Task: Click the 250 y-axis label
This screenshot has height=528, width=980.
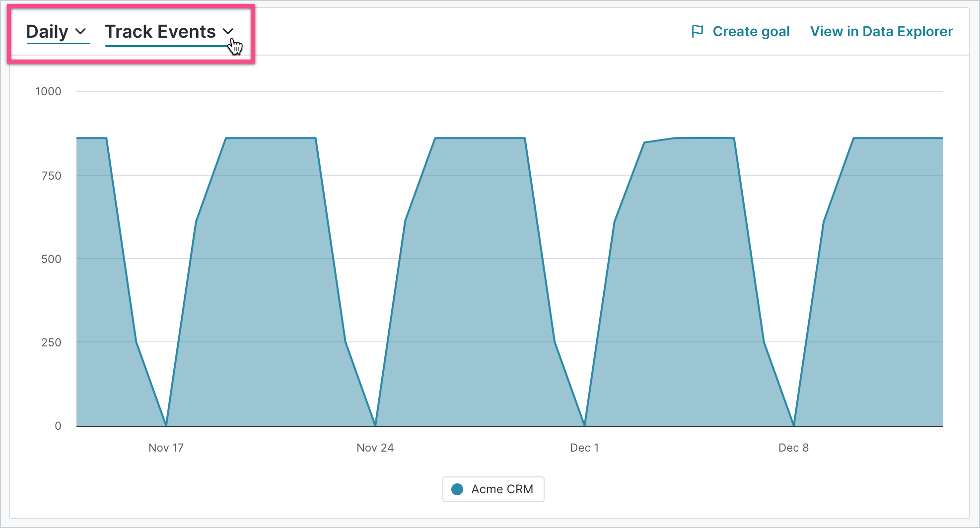Action: [51, 342]
